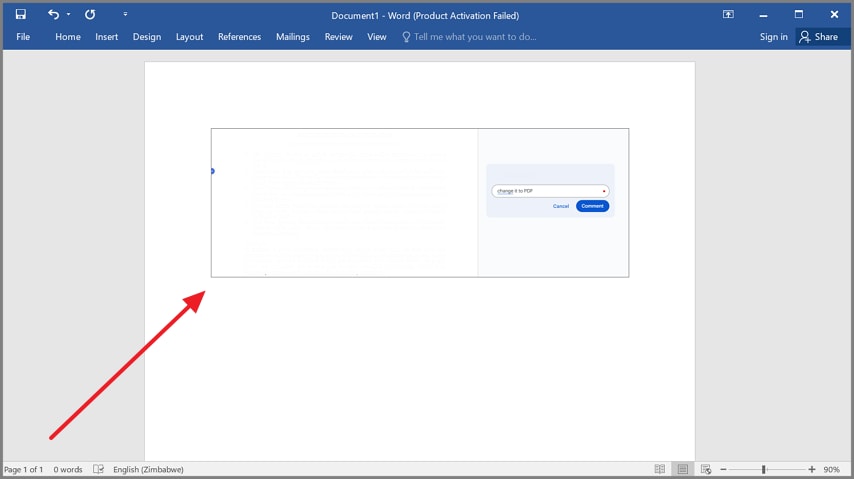Open the Customize Quick Access Toolbar dropdown

coord(125,14)
